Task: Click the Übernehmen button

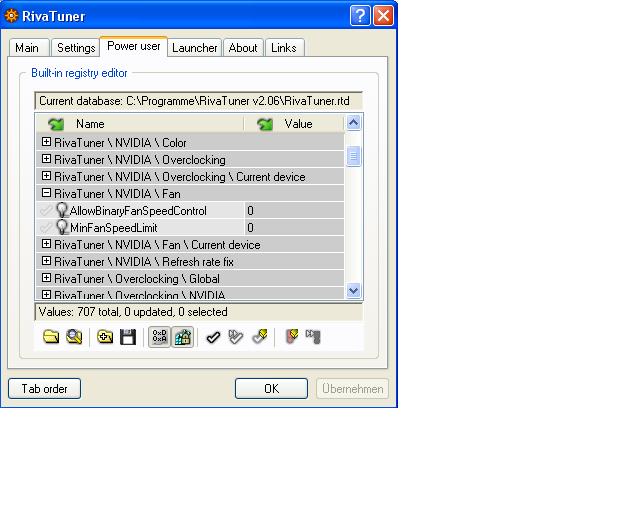Action: click(x=353, y=389)
